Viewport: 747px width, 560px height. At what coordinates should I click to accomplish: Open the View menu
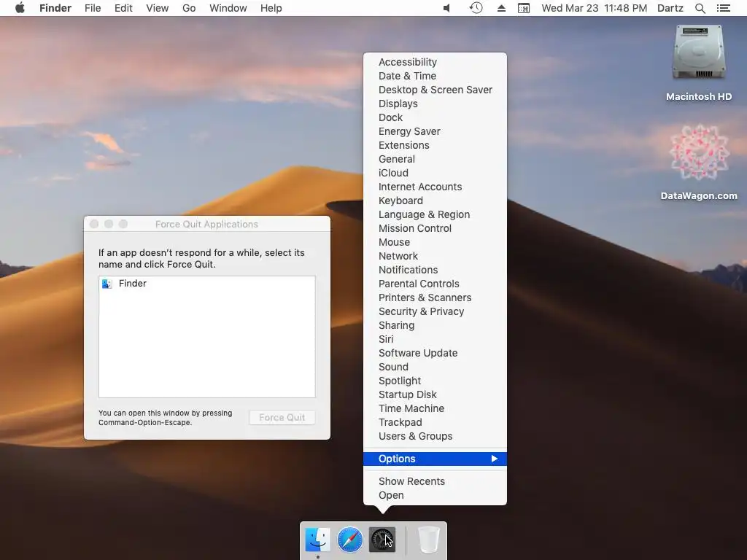click(x=158, y=8)
